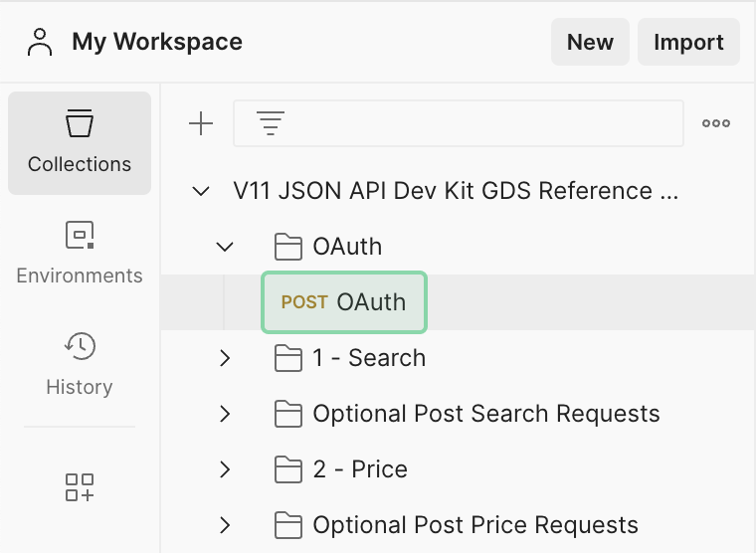756x553 pixels.
Task: Expand Optional Post Search Requests chevron
Action: tap(225, 414)
